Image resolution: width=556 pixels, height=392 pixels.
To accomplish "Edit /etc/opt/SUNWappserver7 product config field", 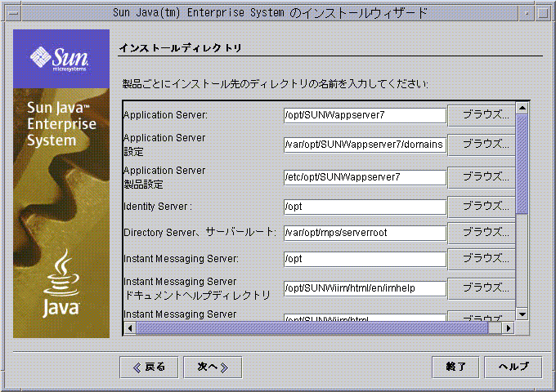I will click(x=365, y=177).
